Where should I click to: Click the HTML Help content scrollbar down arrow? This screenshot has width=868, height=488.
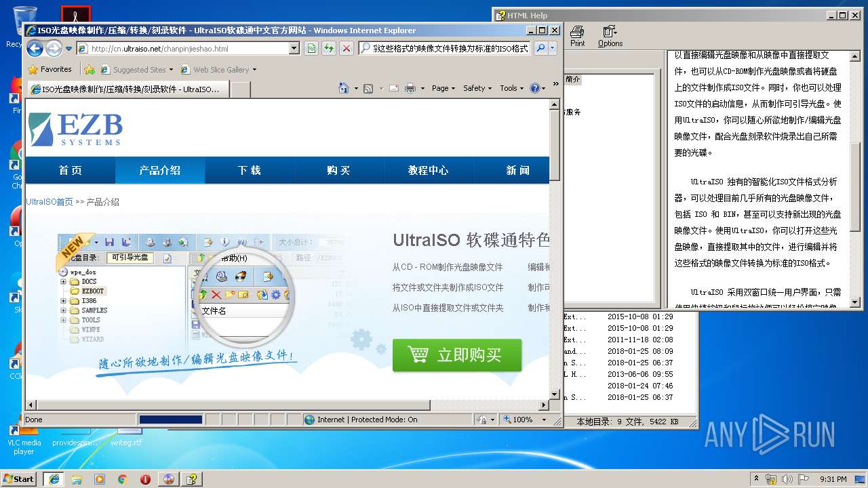(x=854, y=302)
